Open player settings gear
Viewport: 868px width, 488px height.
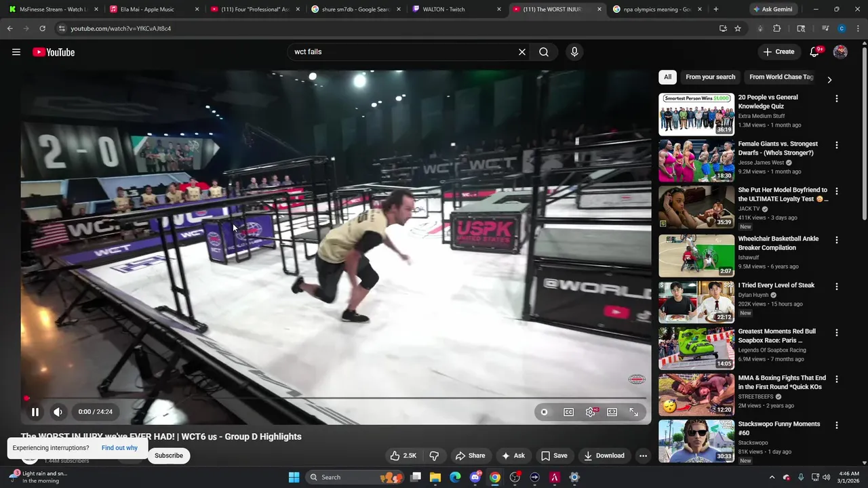tap(591, 411)
